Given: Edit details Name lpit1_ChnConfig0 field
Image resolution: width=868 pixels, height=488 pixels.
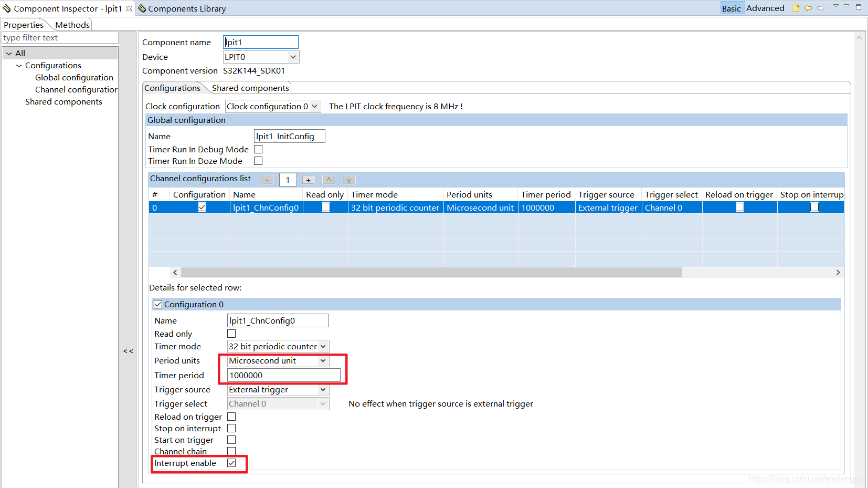Looking at the screenshot, I should point(278,320).
